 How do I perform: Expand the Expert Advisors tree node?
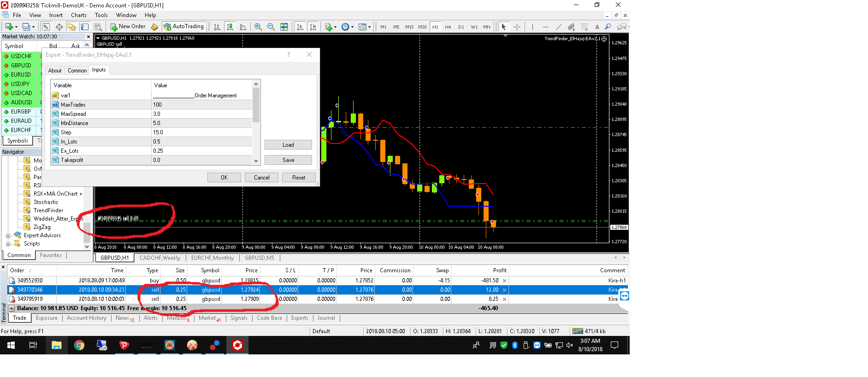point(8,236)
